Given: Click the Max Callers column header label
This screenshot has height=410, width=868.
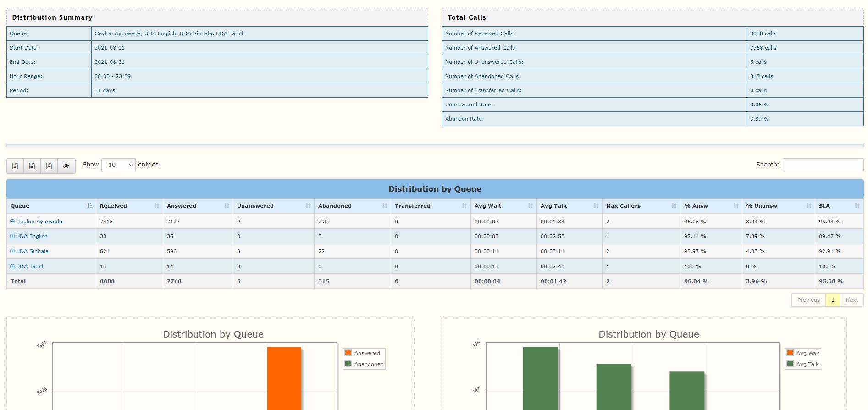Looking at the screenshot, I should click(x=623, y=206).
